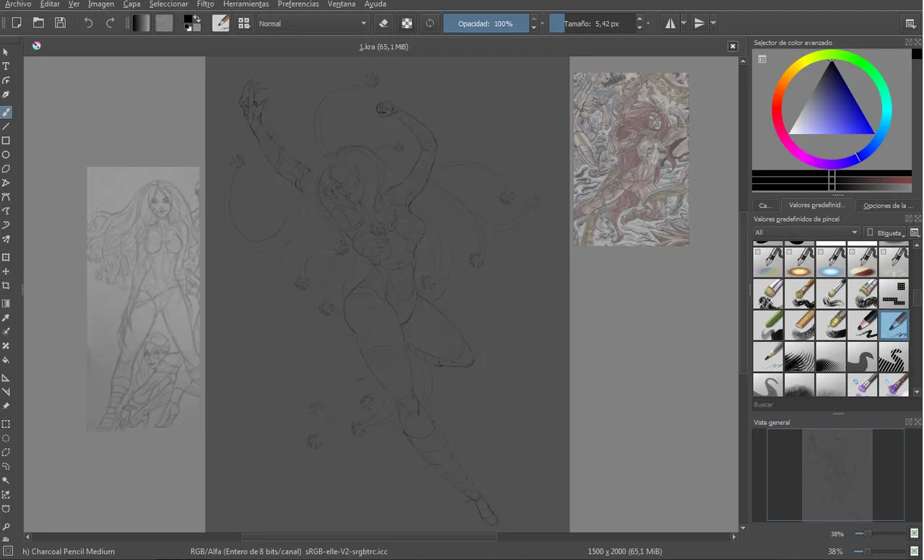Open workspace chooser at toolbar right

(911, 23)
